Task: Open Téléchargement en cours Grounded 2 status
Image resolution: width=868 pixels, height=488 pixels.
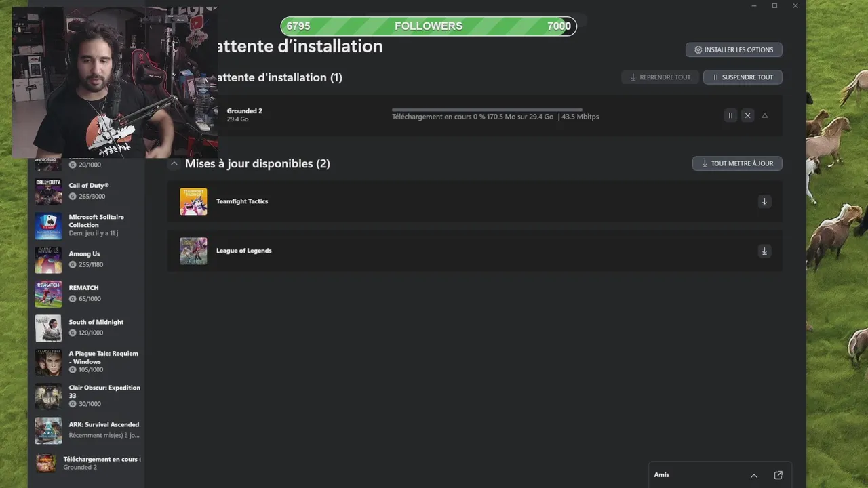Action: (x=89, y=463)
